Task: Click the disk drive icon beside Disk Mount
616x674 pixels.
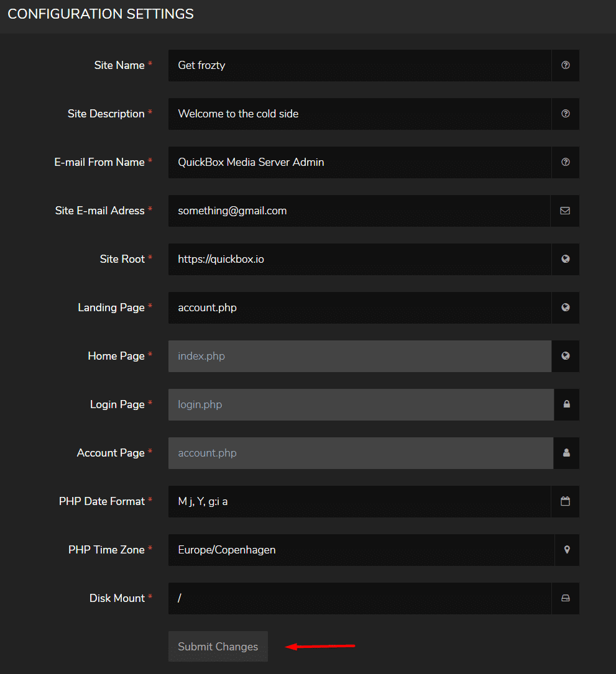Action: click(565, 598)
